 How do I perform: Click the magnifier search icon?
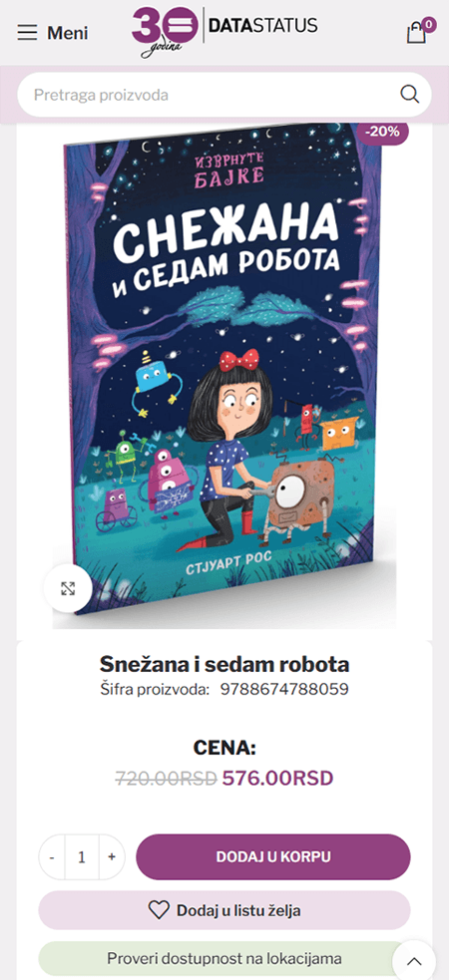(x=410, y=95)
